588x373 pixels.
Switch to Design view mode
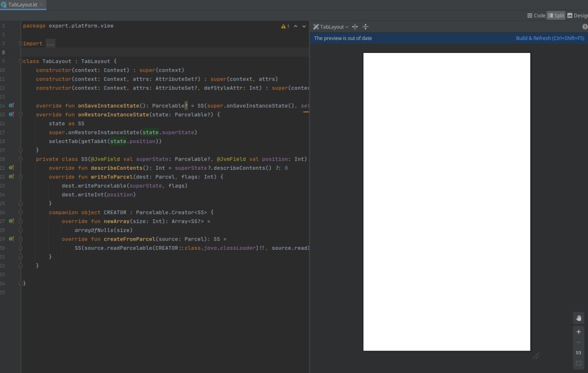point(577,15)
